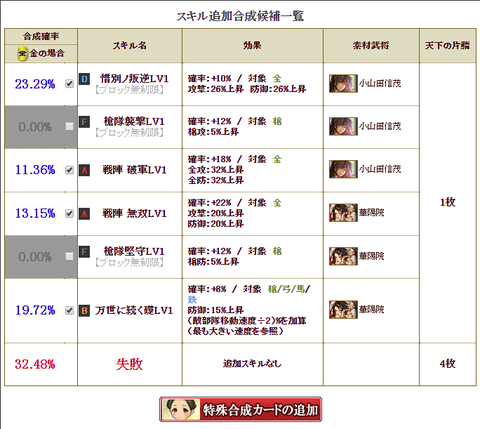Click the F rank icon beside 槍隊襲撃LV1
This screenshot has width=480, height=429.
(x=84, y=122)
